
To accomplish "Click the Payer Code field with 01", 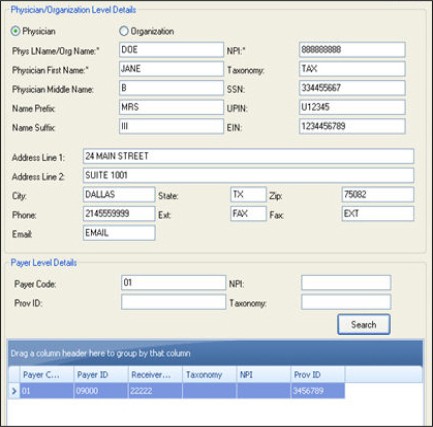I will tap(174, 283).
